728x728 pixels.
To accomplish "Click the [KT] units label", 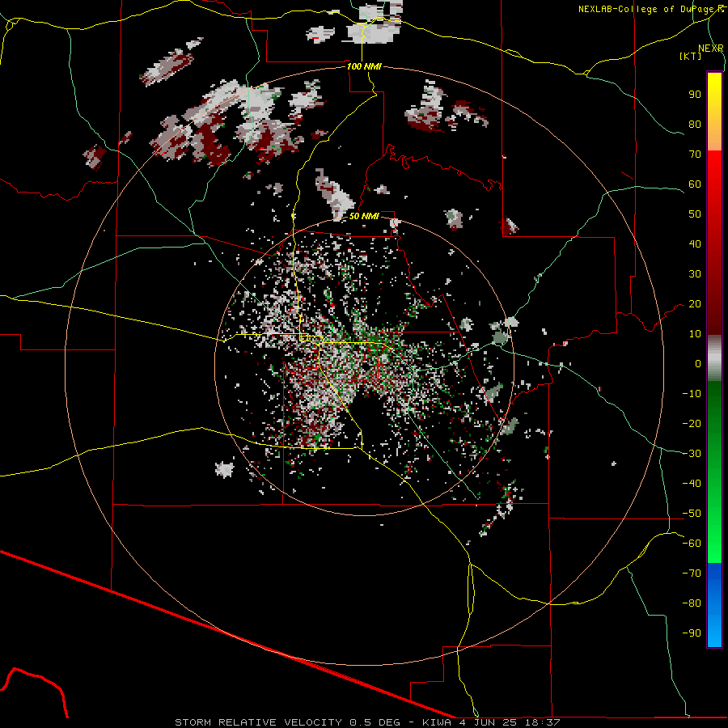I will [x=691, y=56].
